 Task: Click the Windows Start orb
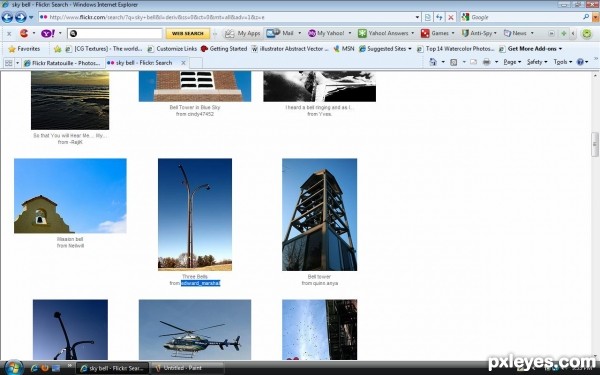(x=14, y=368)
